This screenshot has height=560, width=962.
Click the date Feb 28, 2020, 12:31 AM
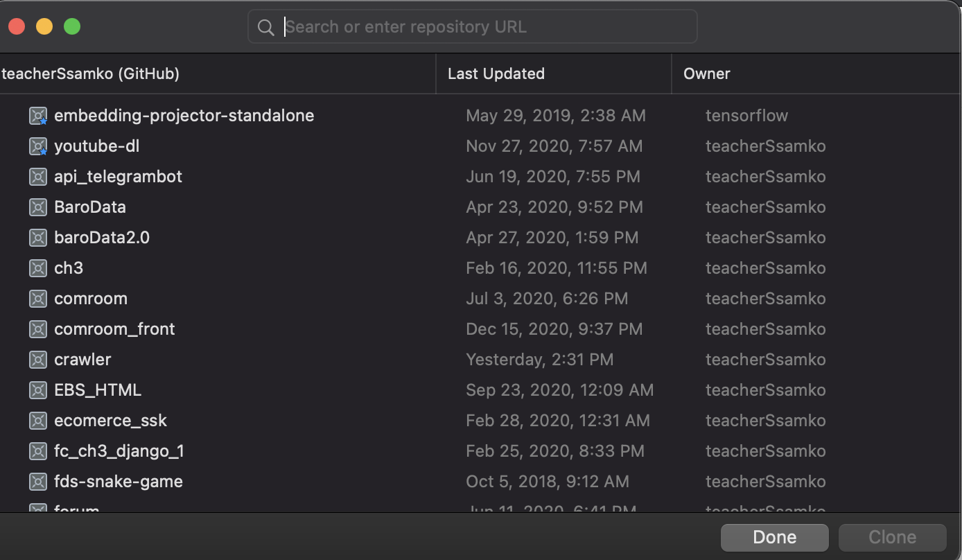(558, 421)
